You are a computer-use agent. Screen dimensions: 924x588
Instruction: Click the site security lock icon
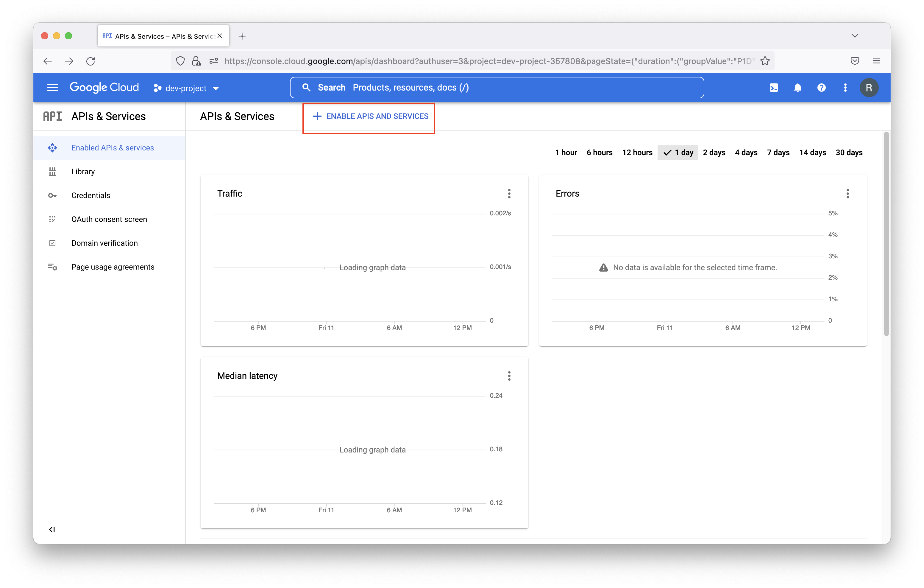coord(196,61)
